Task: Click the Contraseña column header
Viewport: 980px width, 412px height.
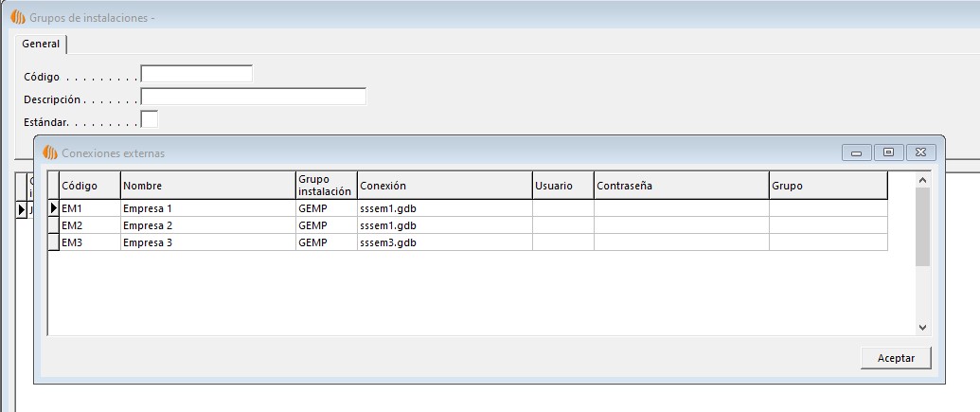Action: pos(680,186)
